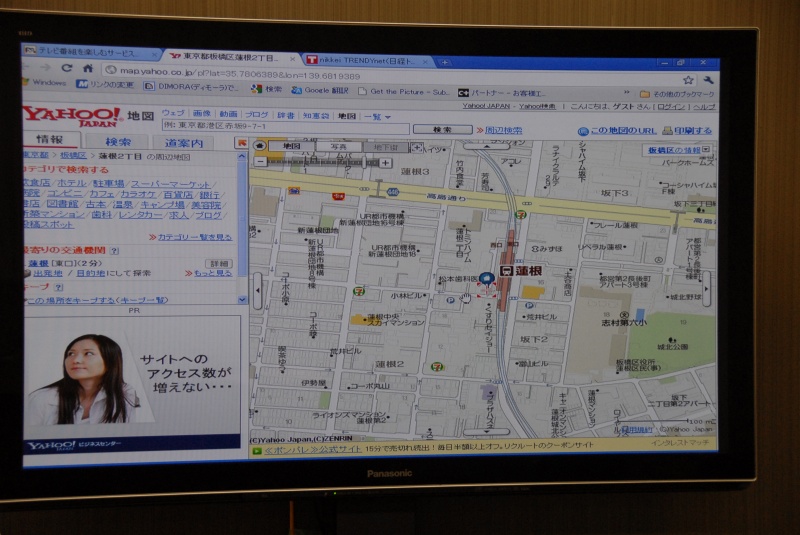
Task: Select the ウェブ search category
Action: (x=173, y=113)
